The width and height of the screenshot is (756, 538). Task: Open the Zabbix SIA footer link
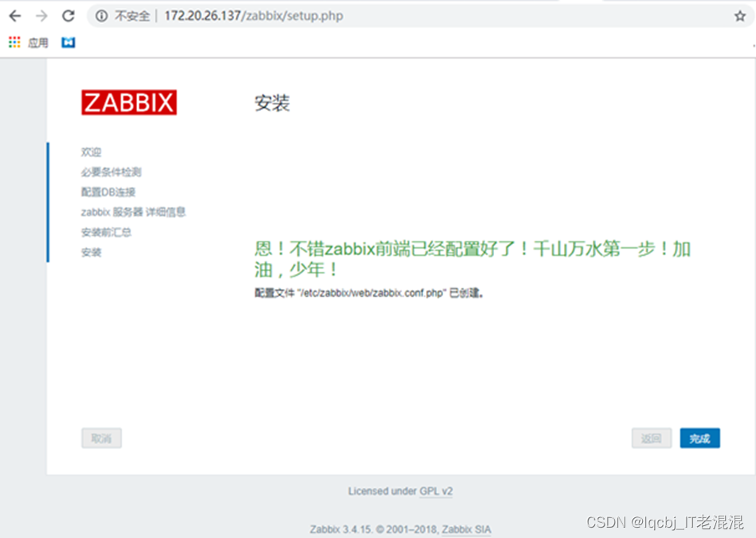coord(466,529)
